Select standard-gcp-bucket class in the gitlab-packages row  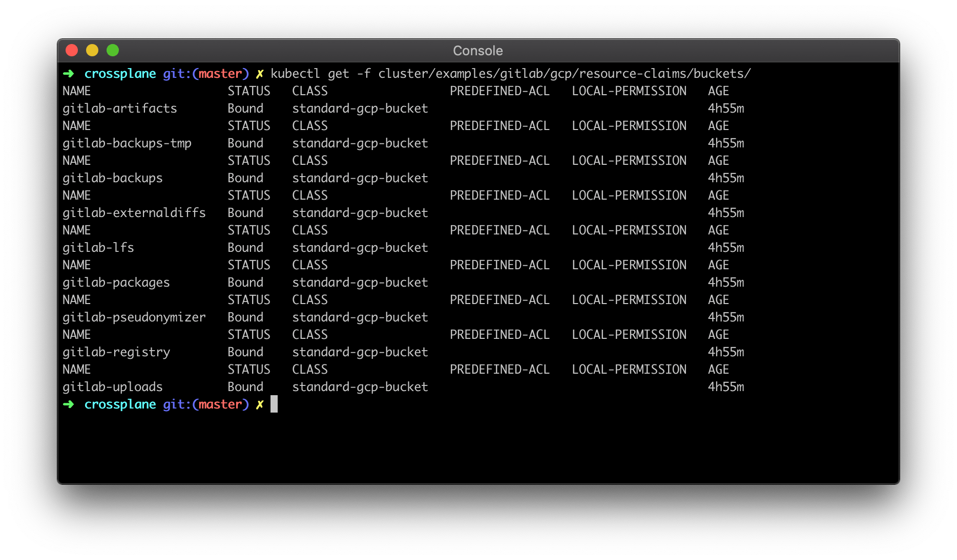(x=360, y=283)
